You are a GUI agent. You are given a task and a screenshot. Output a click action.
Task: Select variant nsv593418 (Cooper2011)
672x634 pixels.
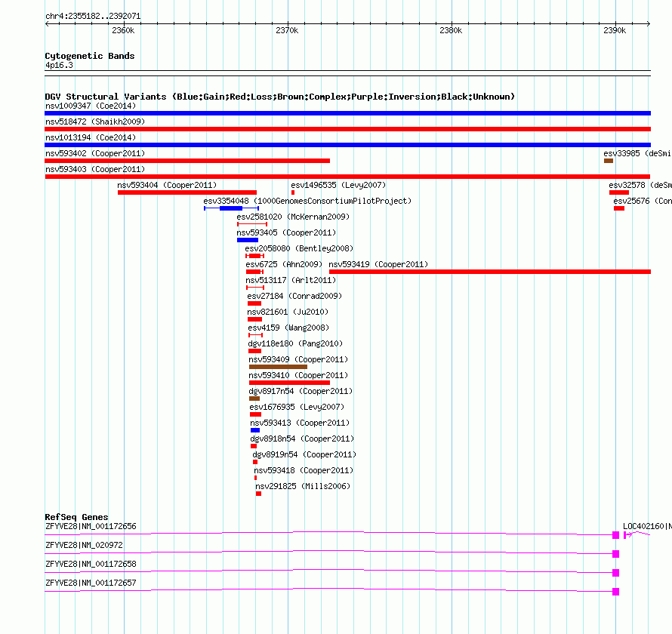click(x=255, y=478)
